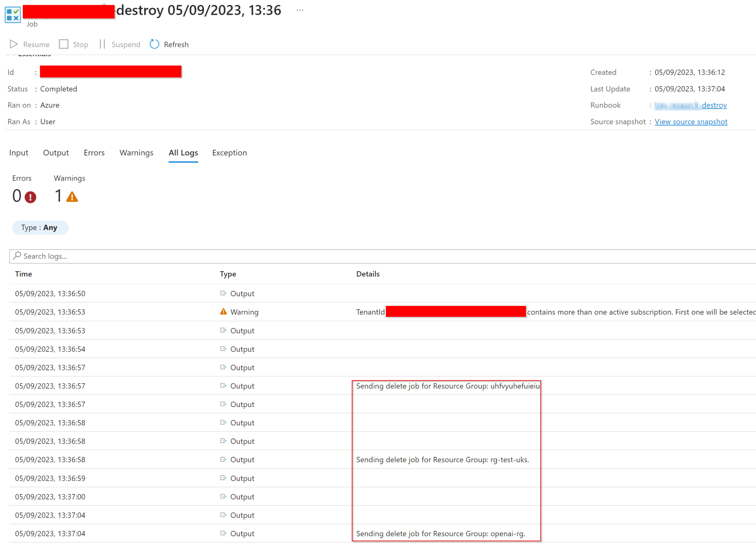Click the Output icon on the 13:36:50 row
Viewport: 756px width, 549px height.
(223, 293)
